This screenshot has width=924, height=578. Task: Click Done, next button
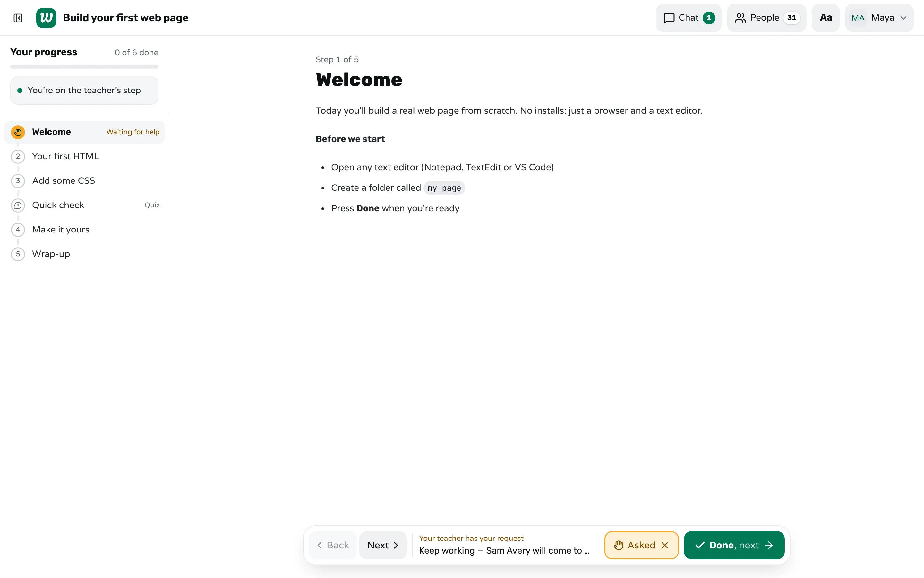point(734,546)
